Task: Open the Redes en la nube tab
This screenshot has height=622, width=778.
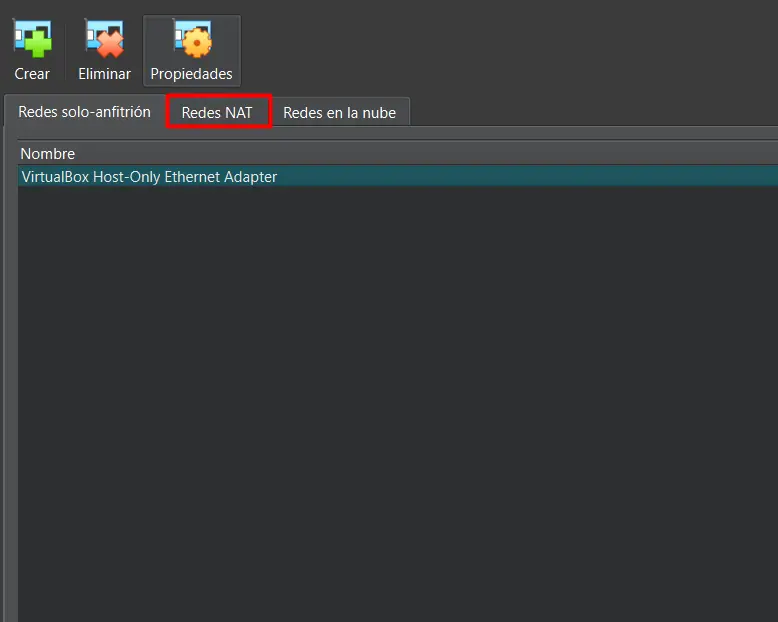Action: pos(339,113)
